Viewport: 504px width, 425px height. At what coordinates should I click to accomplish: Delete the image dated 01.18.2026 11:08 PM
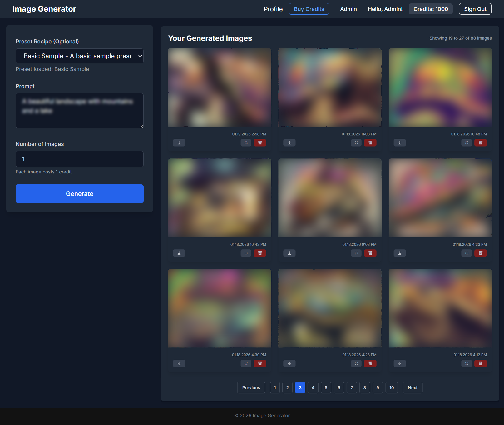pyautogui.click(x=370, y=143)
